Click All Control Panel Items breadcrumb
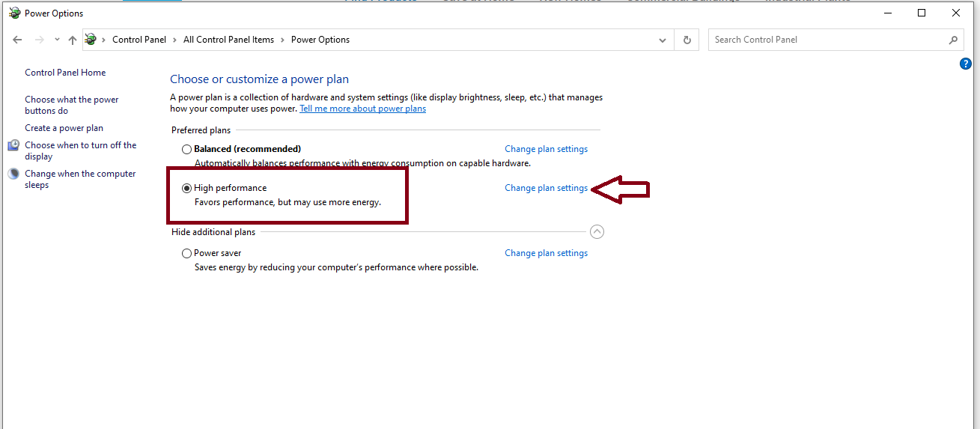Image resolution: width=980 pixels, height=429 pixels. (x=228, y=40)
